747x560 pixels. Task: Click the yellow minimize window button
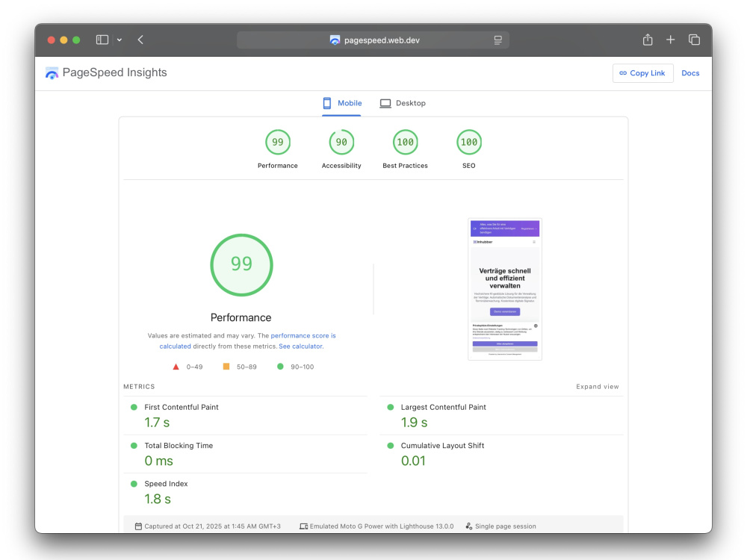click(x=63, y=40)
